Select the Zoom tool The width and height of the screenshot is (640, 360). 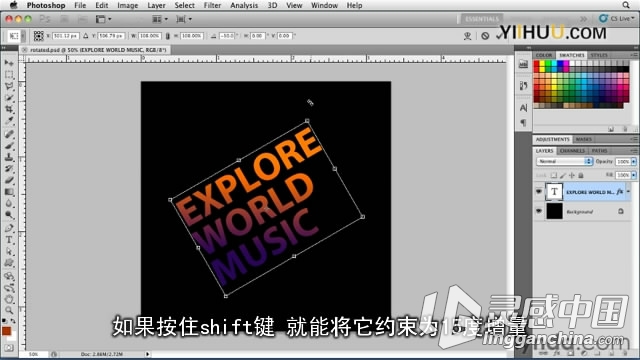[9, 311]
